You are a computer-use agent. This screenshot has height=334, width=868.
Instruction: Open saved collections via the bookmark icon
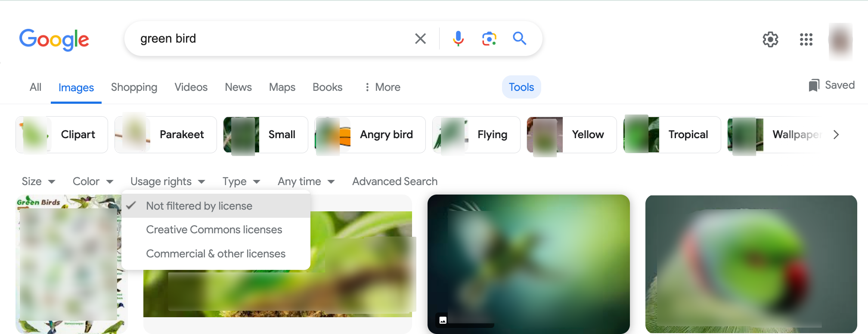pos(813,85)
